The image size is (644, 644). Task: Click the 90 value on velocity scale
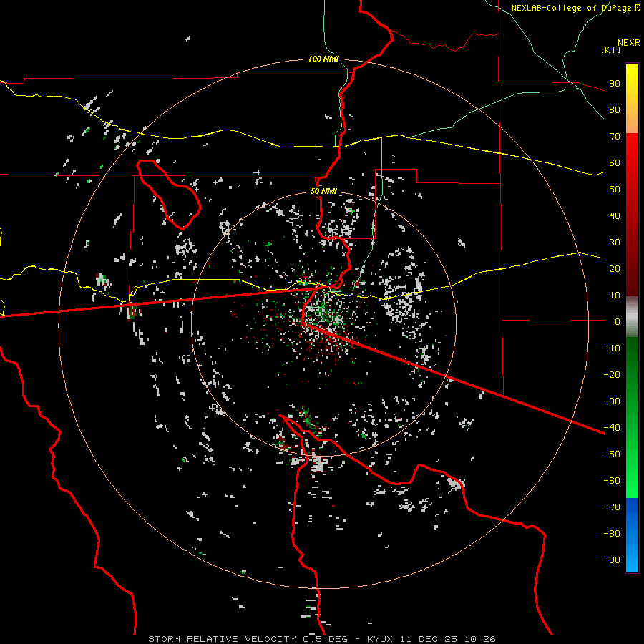tap(615, 84)
